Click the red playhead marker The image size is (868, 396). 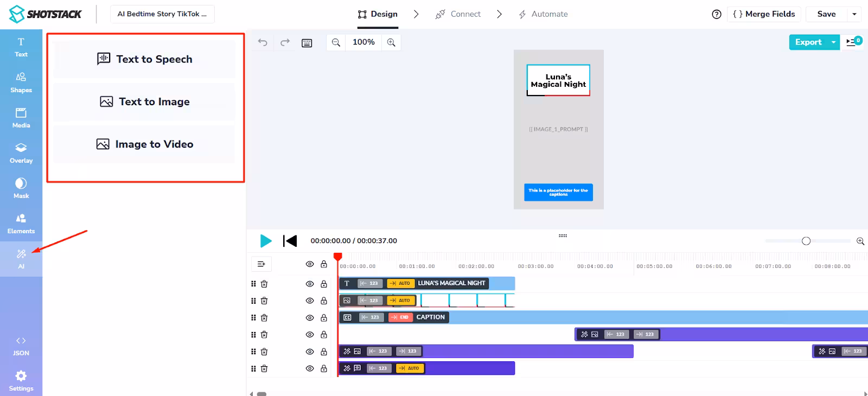coord(338,257)
